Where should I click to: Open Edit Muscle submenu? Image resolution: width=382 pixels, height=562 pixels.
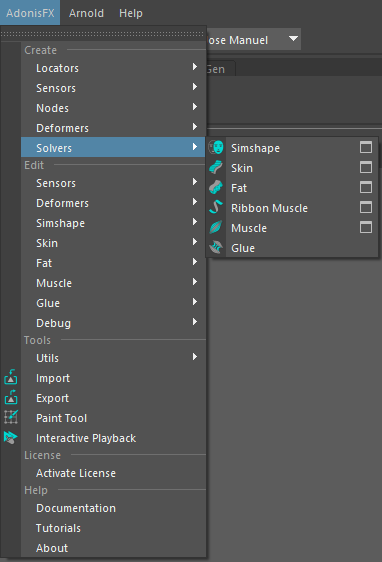(113, 283)
